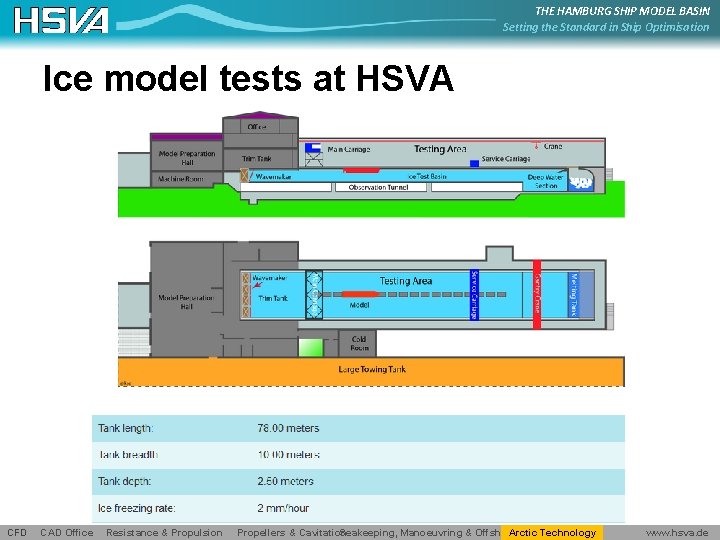Click 'Testing Area' label in section view
Image resolution: width=720 pixels, height=540 pixels.
(440, 149)
